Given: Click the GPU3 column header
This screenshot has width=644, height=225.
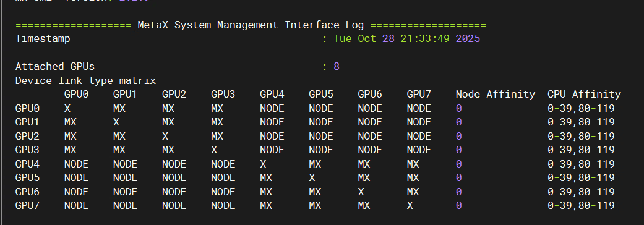Looking at the screenshot, I should 223,95.
